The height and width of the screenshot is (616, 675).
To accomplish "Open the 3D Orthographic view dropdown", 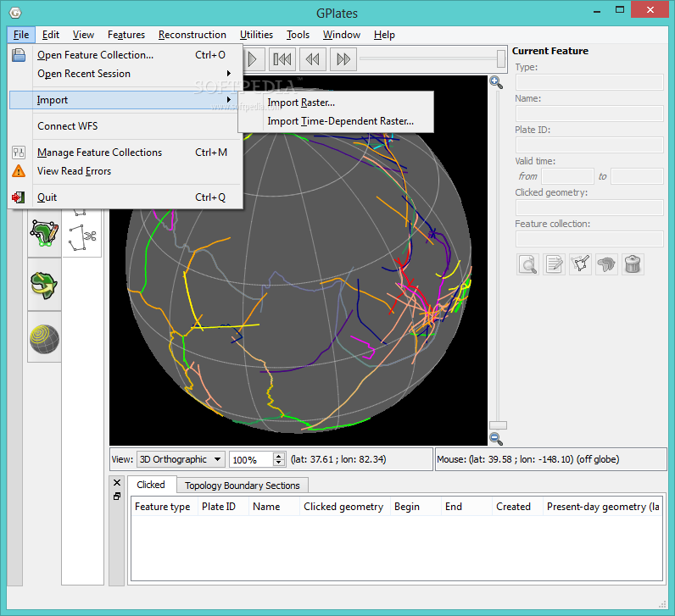I will pyautogui.click(x=181, y=459).
